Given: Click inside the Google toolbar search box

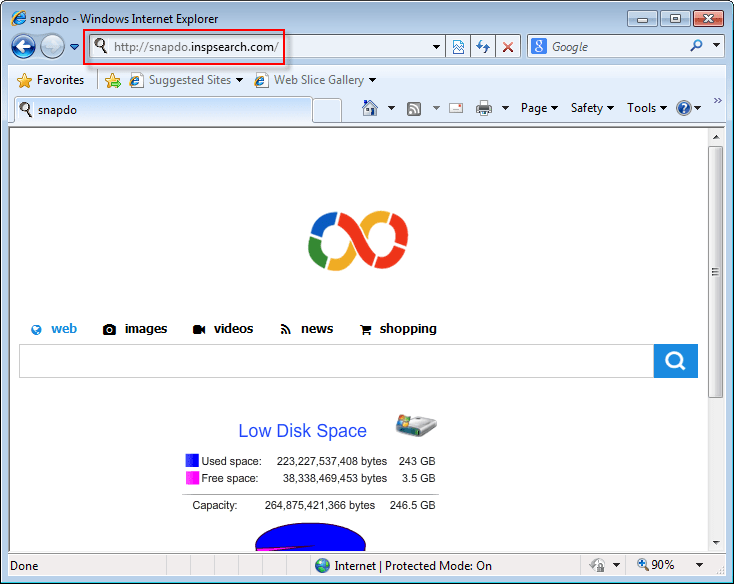Looking at the screenshot, I should click(x=618, y=47).
